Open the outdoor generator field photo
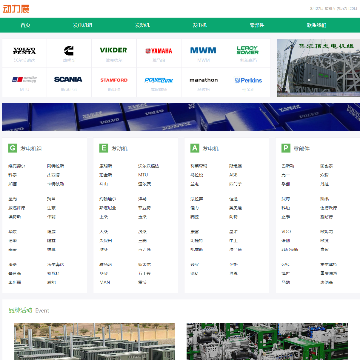 [94, 341]
